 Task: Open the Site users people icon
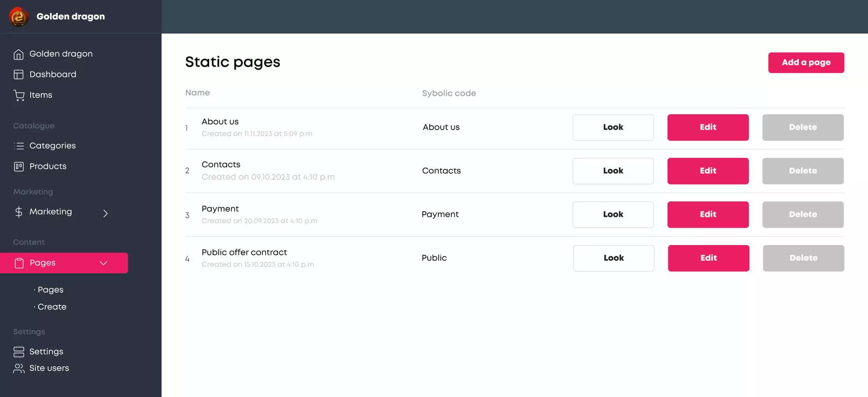[18, 368]
